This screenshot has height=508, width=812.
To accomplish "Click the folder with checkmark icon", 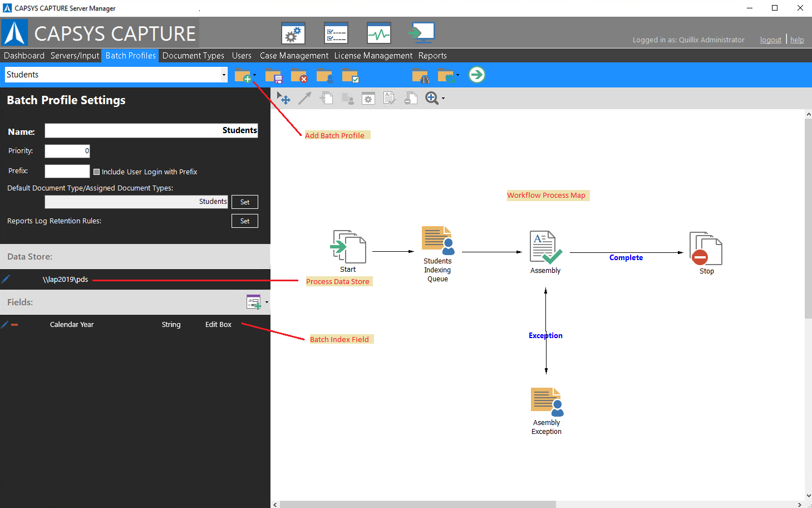I will point(350,75).
